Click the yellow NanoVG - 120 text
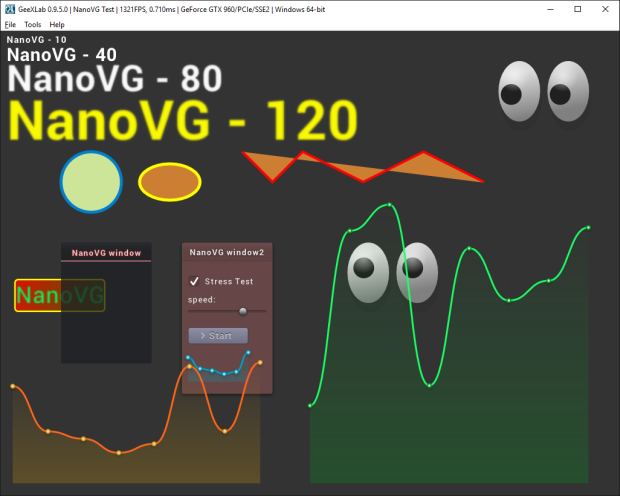Image resolution: width=620 pixels, height=496 pixels. click(183, 120)
